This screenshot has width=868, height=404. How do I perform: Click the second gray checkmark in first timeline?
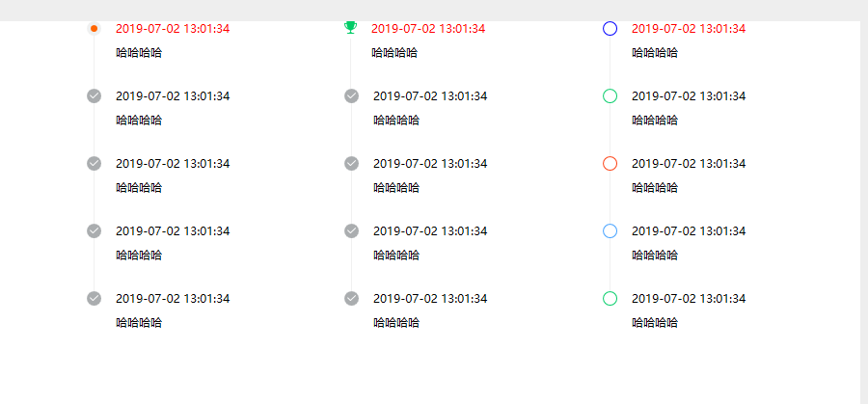[95, 163]
